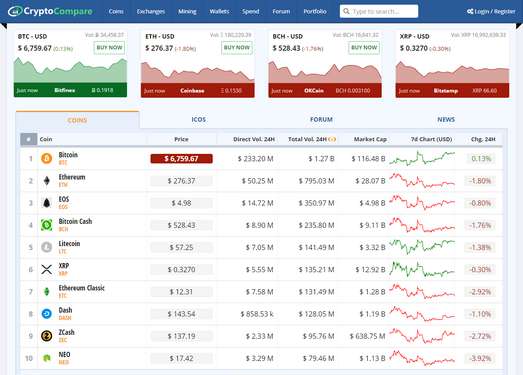Click the Dash blue icon
The image size is (523, 375).
pyautogui.click(x=46, y=314)
